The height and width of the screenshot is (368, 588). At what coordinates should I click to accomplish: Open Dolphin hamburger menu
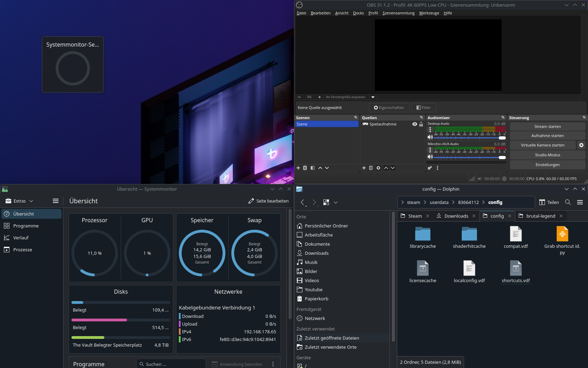coord(580,202)
